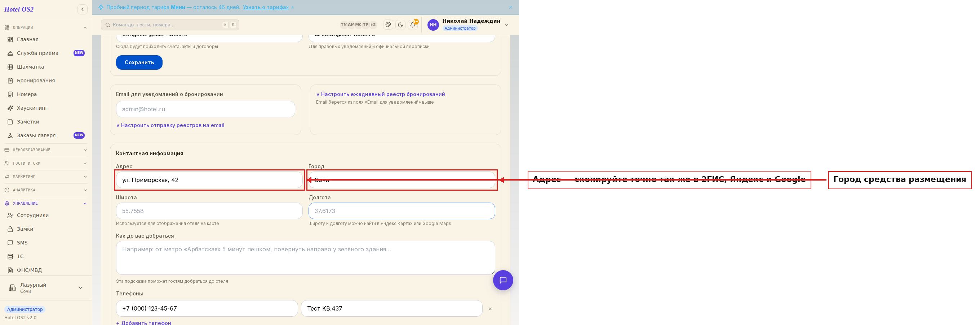This screenshot has width=980, height=325.
Task: Expand the Ценообразование sidebar group
Action: [46, 150]
